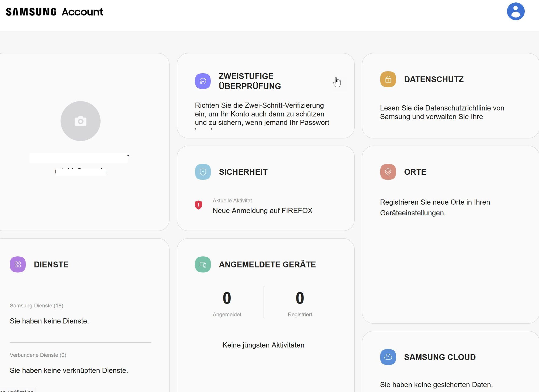Viewport: 539px width, 392px height.
Task: Click the 'Angemeldet' label
Action: point(227,314)
